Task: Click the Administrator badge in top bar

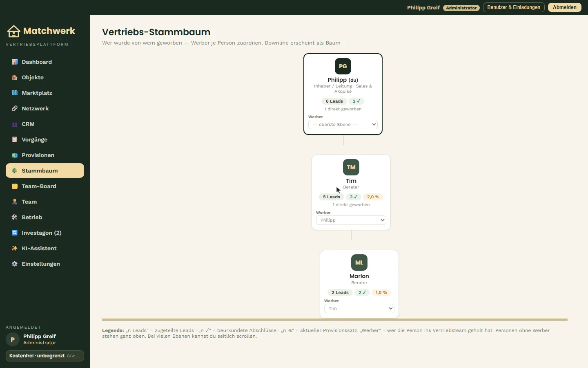Action: (461, 8)
